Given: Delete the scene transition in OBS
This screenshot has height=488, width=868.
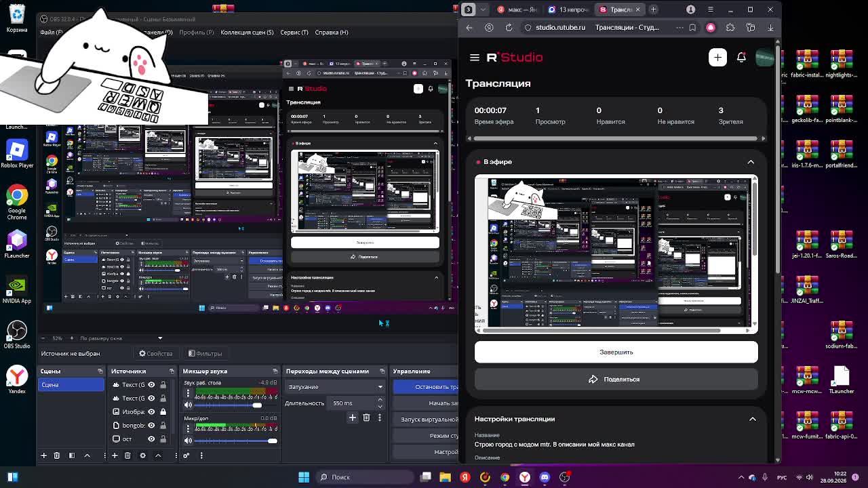Looking at the screenshot, I should [x=366, y=418].
